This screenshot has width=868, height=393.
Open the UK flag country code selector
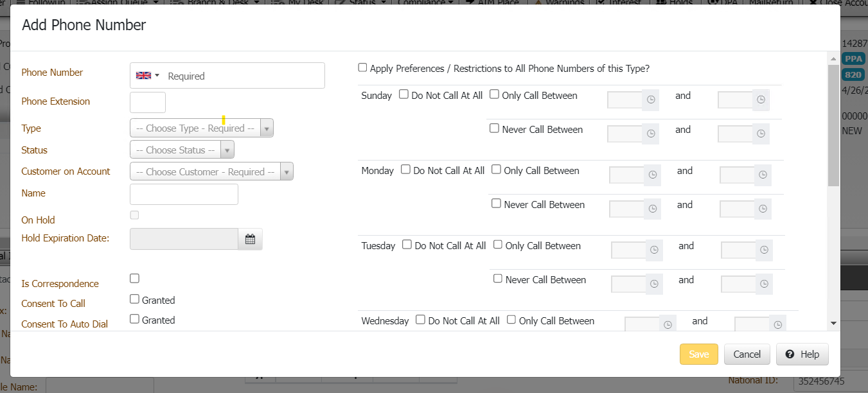(147, 76)
